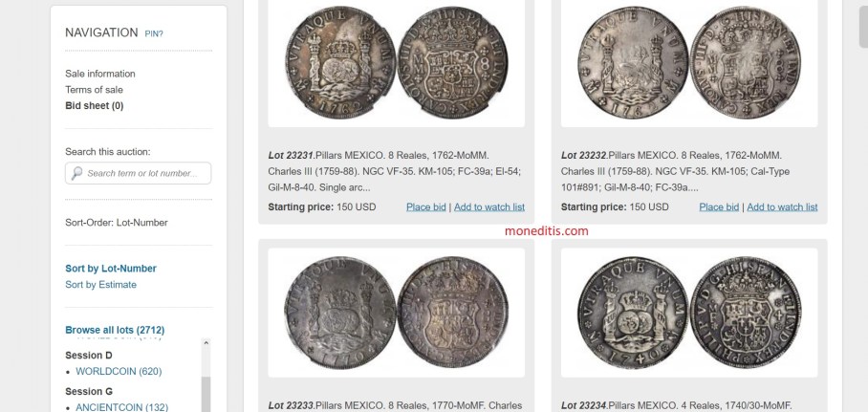Open Sale information page
Viewport: 868px width, 412px height.
pos(100,74)
